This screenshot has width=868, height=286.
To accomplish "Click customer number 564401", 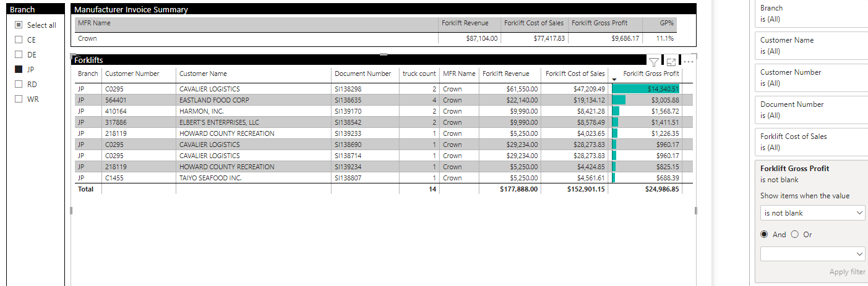I will point(116,100).
